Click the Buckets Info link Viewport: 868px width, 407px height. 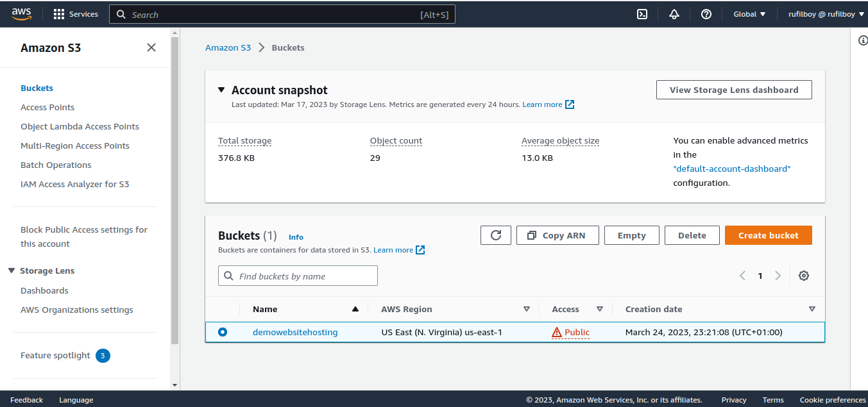pyautogui.click(x=296, y=237)
